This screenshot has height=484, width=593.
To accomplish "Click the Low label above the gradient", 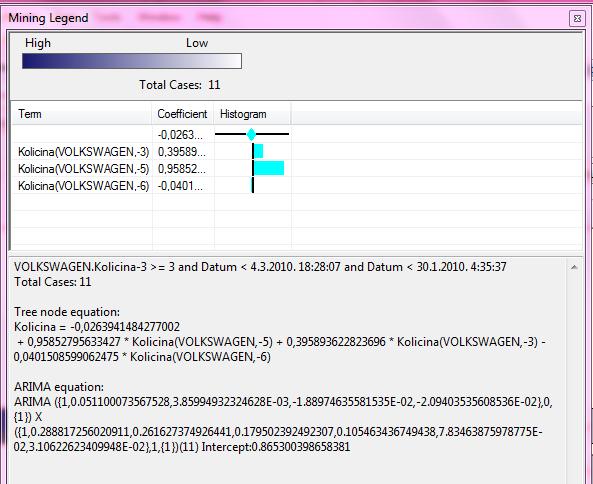I will (197, 43).
